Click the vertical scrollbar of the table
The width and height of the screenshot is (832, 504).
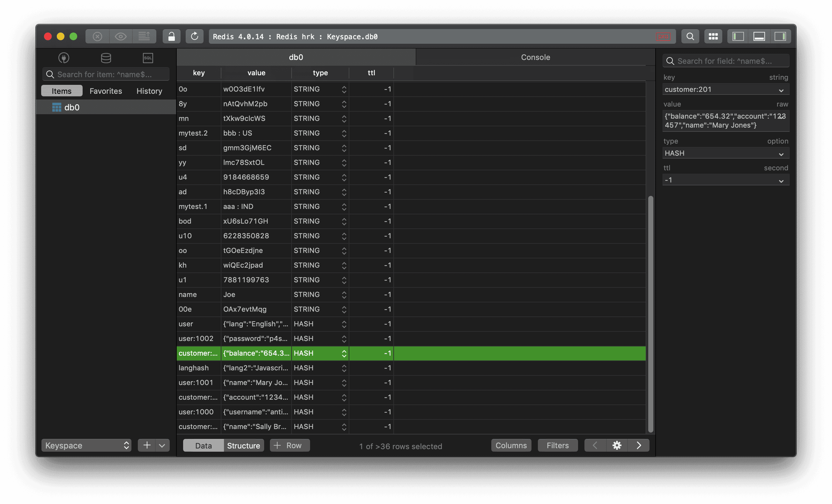tap(650, 314)
